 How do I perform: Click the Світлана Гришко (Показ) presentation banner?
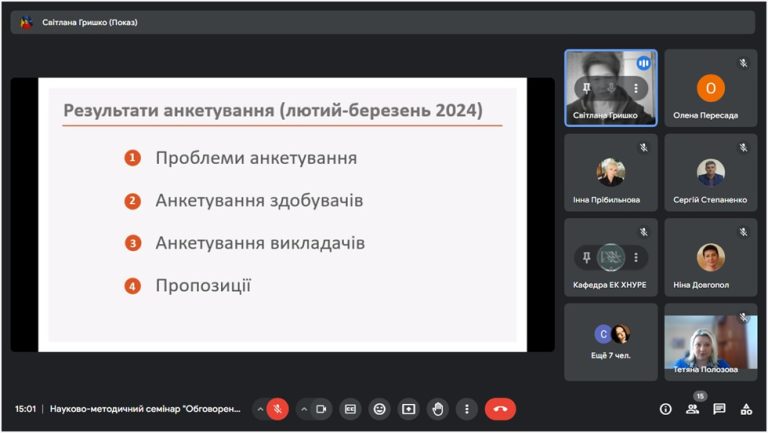pos(383,22)
